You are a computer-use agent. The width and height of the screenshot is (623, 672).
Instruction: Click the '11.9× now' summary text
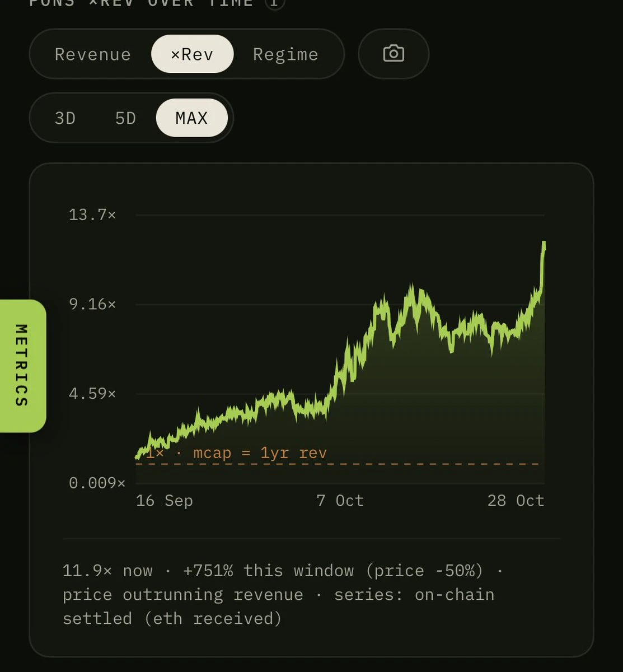[x=107, y=571]
